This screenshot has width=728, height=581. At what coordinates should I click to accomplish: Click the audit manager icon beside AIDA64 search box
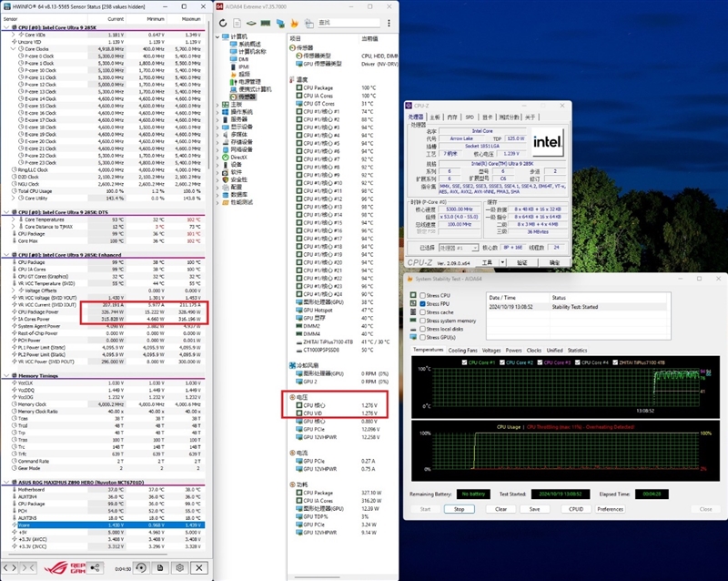coord(308,23)
